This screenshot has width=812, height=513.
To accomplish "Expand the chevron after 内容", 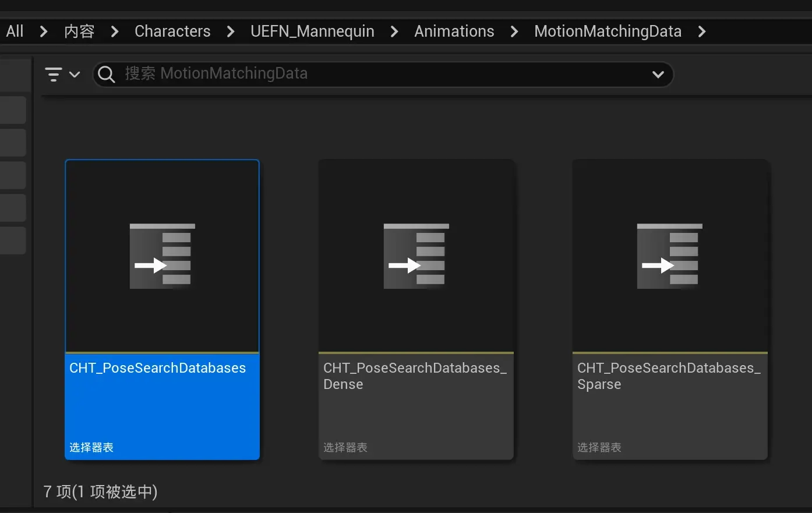I will click(x=115, y=31).
